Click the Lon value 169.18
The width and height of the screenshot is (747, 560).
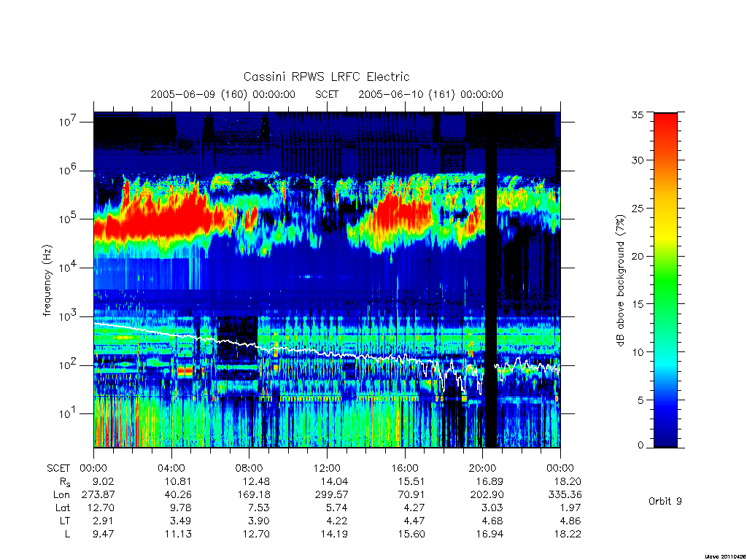(x=253, y=495)
